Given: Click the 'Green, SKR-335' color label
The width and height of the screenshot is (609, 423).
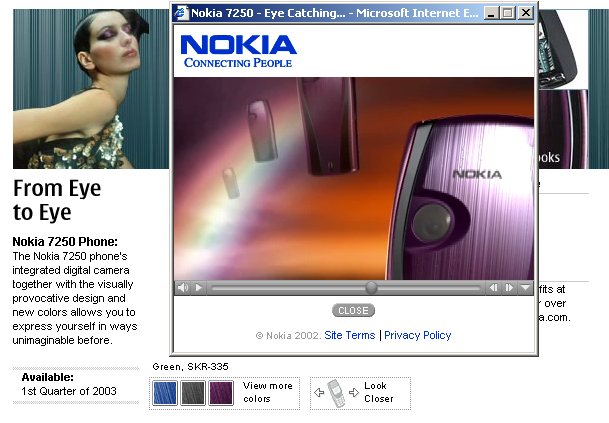Looking at the screenshot, I should coord(190,367).
